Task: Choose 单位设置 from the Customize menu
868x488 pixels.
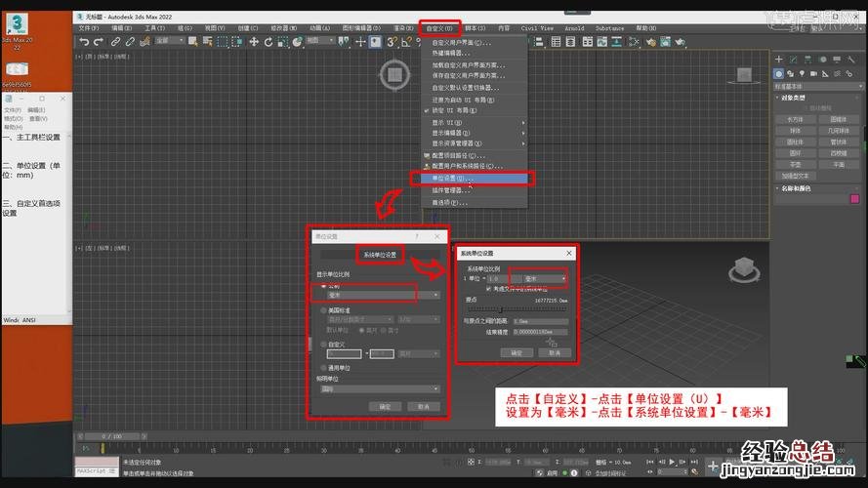Action: [471, 179]
